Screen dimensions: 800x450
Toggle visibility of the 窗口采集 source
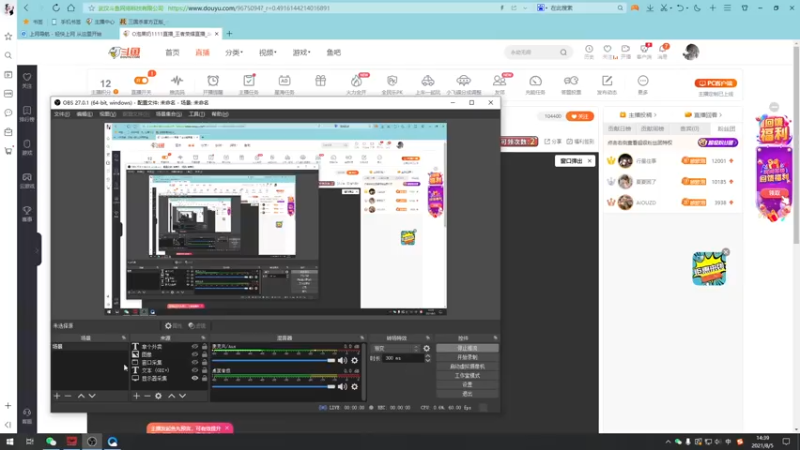[194, 362]
